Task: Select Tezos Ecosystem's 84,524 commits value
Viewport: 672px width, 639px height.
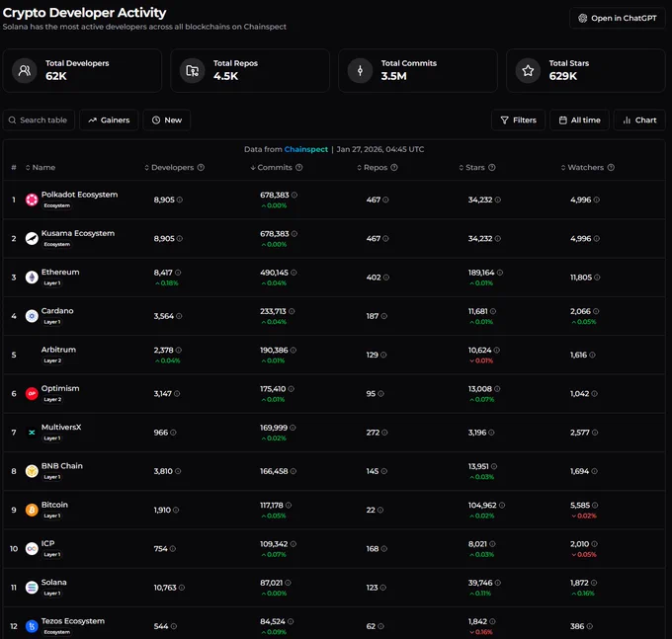Action: click(x=273, y=621)
